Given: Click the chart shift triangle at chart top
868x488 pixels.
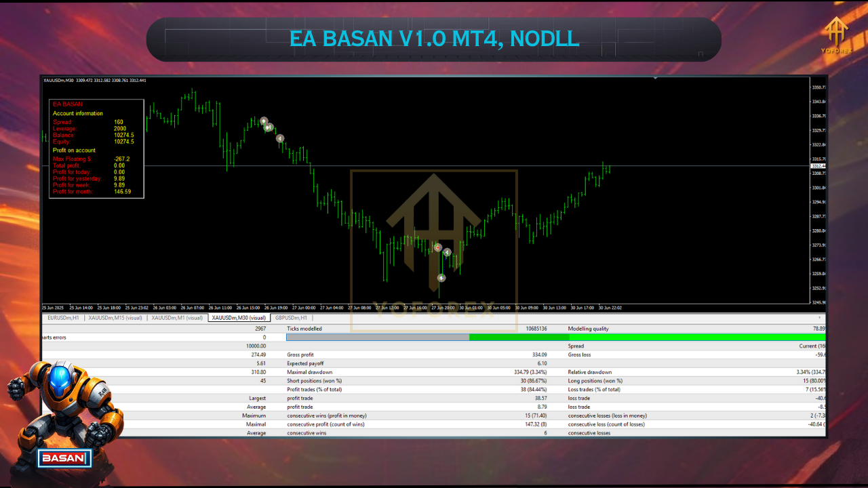Looking at the screenshot, I should coord(655,78).
